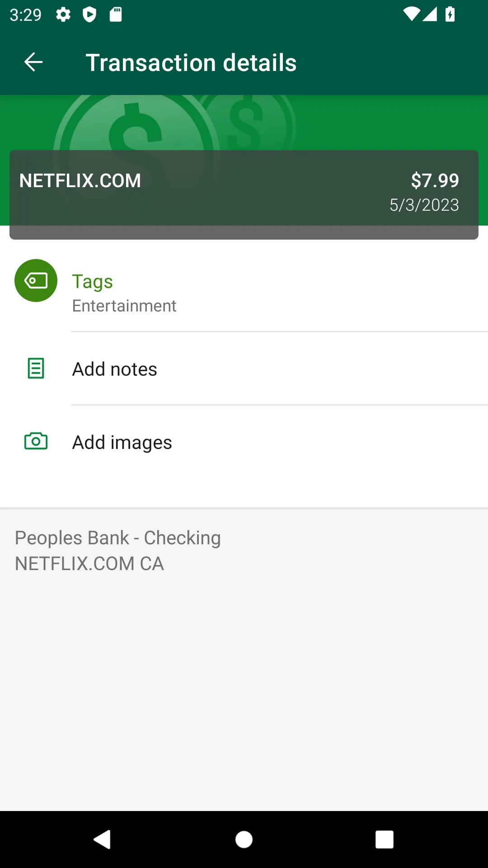The height and width of the screenshot is (868, 488).
Task: Tap the $7.99 transaction amount
Action: coord(435,180)
